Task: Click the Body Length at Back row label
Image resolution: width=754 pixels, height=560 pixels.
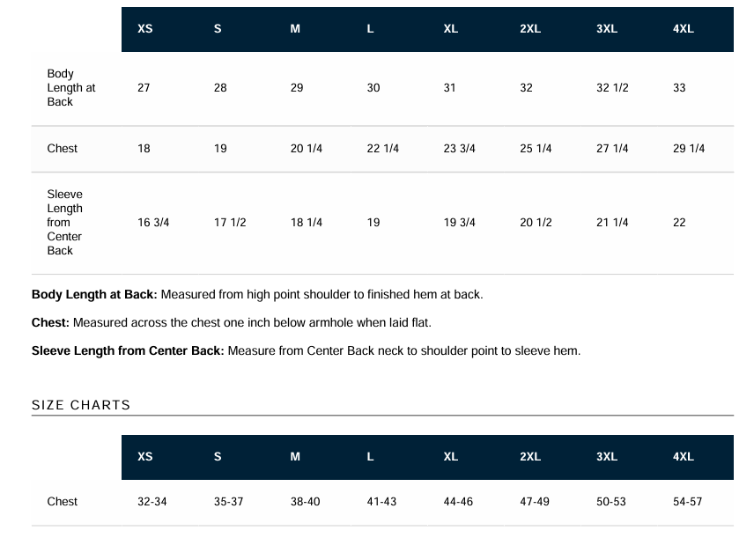Action: tap(71, 87)
